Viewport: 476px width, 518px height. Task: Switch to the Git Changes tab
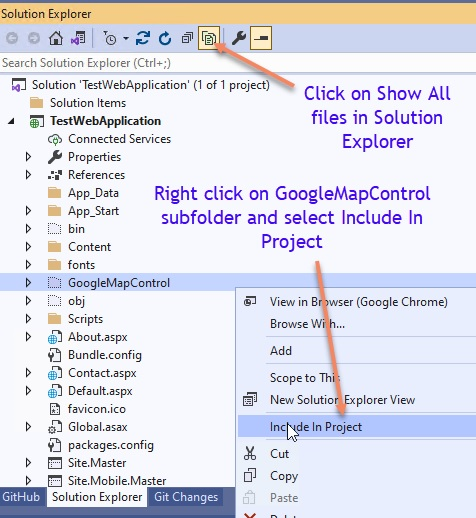click(186, 497)
